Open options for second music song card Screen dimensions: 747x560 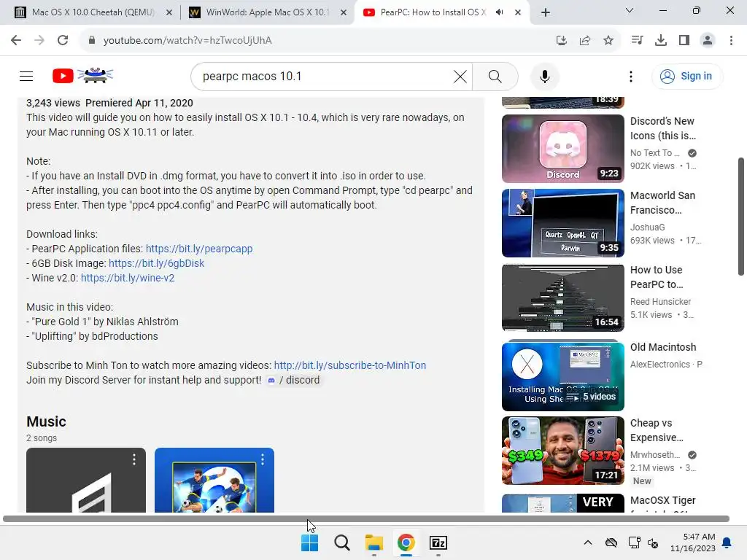pyautogui.click(x=262, y=459)
